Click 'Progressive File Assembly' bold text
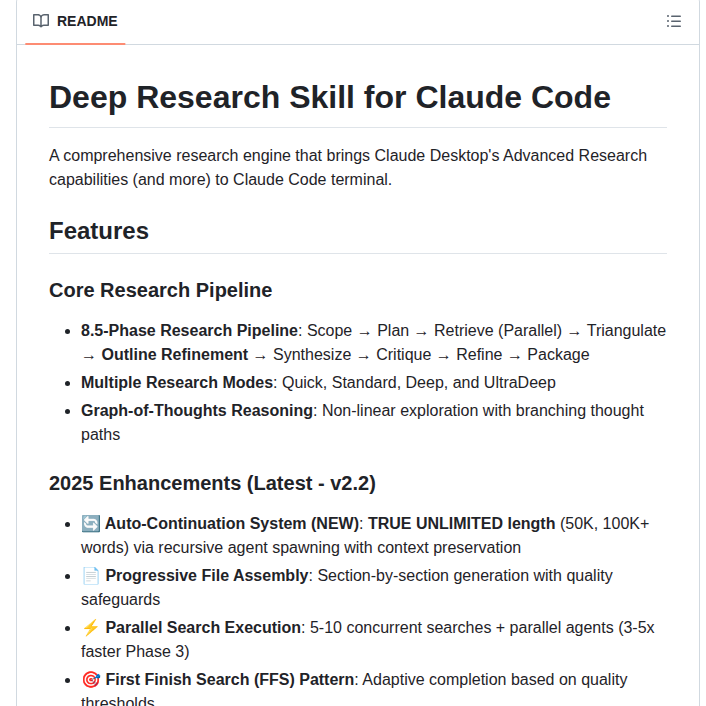Image resolution: width=706 pixels, height=706 pixels. pyautogui.click(x=207, y=576)
